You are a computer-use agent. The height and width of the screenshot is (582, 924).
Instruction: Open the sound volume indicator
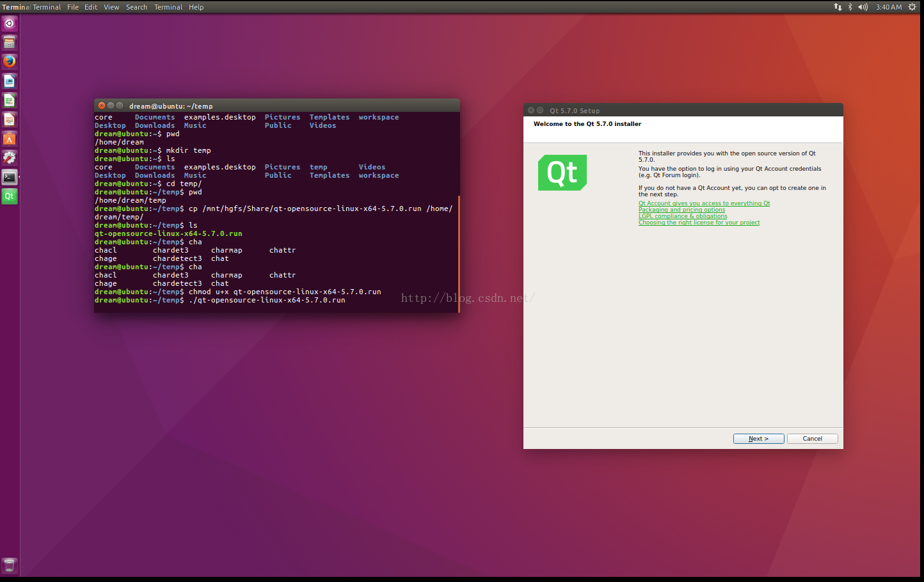tap(863, 7)
